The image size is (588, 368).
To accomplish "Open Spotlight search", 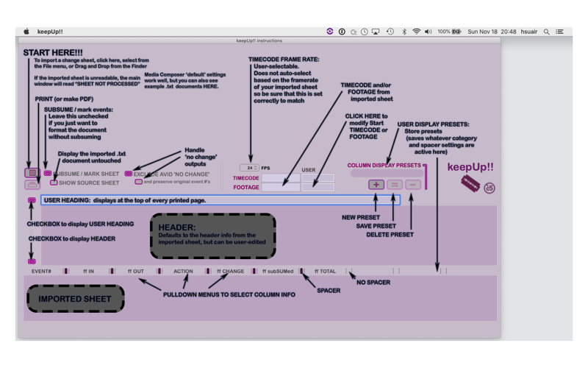I will pyautogui.click(x=546, y=32).
